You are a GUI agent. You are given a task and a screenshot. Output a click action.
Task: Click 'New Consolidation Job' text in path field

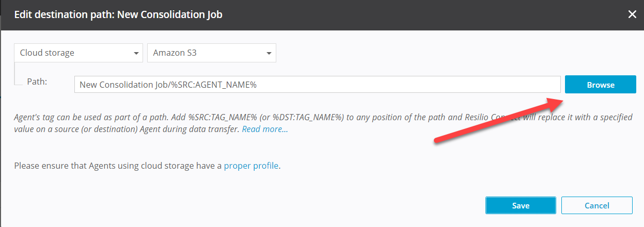pyautogui.click(x=123, y=85)
